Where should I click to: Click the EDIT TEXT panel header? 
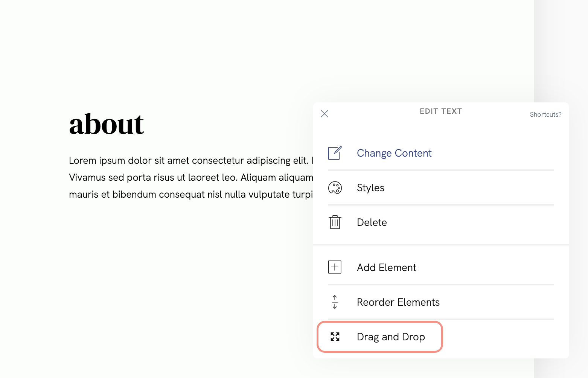[x=440, y=111]
